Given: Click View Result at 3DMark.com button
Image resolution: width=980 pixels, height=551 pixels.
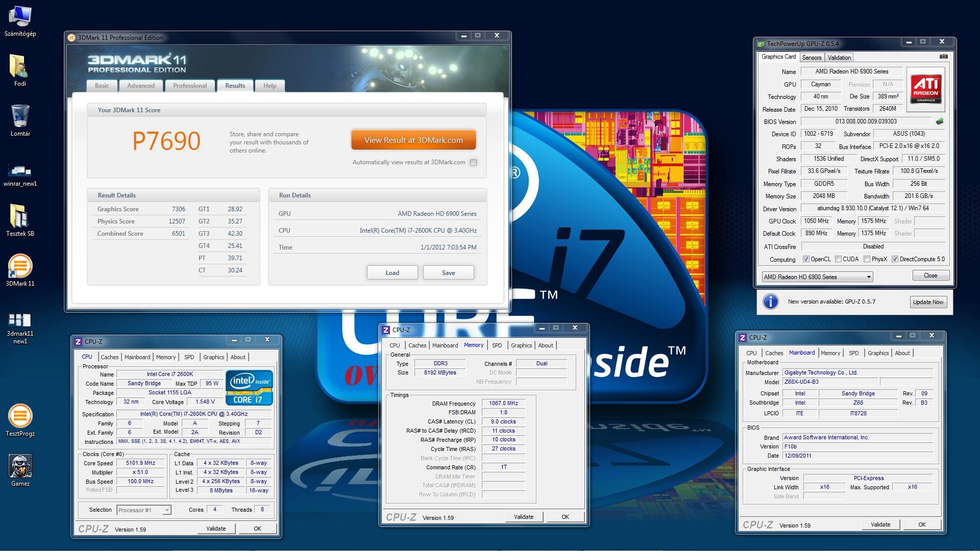Looking at the screenshot, I should [x=413, y=140].
